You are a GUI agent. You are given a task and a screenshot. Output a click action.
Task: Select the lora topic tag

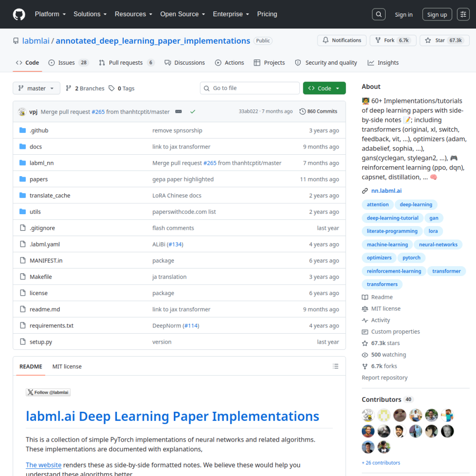tap(433, 231)
